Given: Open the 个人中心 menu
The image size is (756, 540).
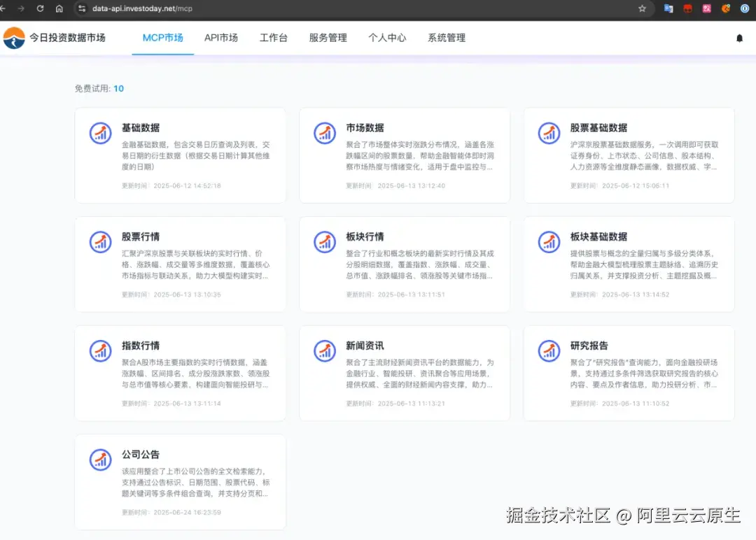Looking at the screenshot, I should tap(387, 38).
